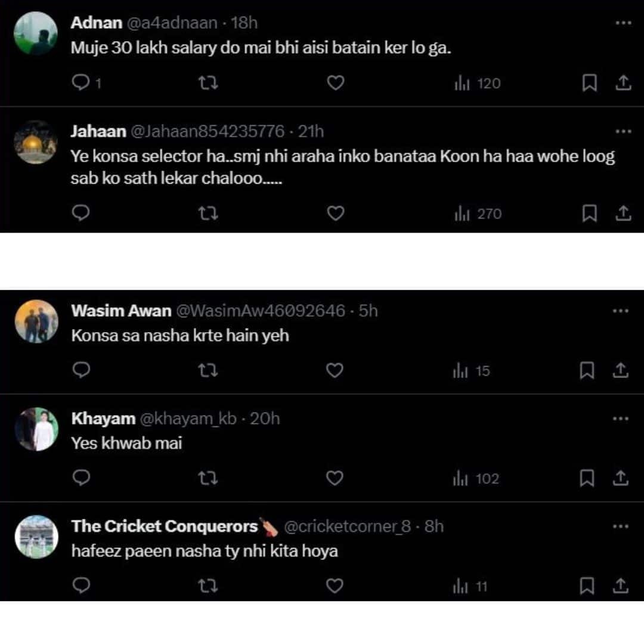Open Adnan's profile picture

click(36, 33)
